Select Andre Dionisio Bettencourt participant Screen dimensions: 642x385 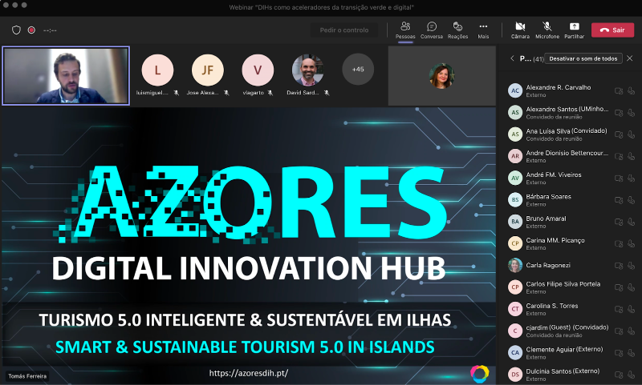tap(570, 156)
